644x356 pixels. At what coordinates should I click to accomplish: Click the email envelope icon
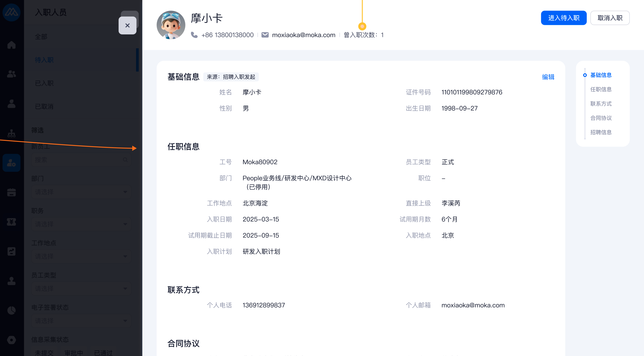[265, 35]
